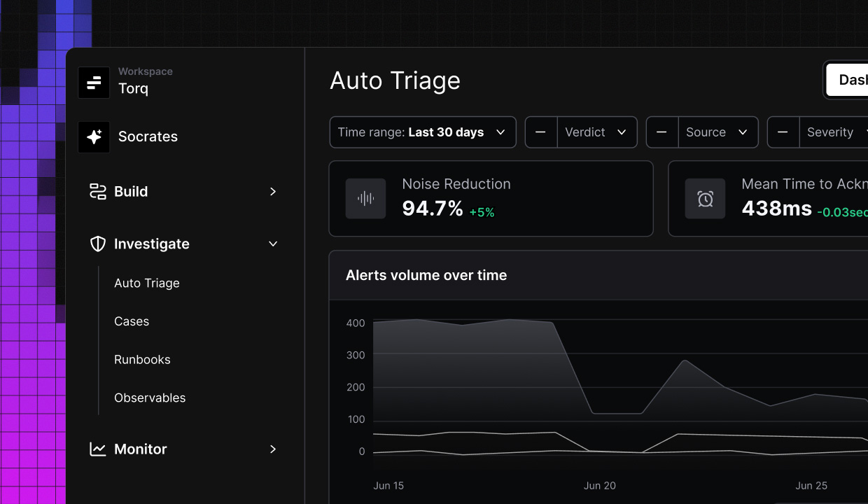Open Cases in the sidebar
Image resolution: width=868 pixels, height=504 pixels.
point(132,321)
